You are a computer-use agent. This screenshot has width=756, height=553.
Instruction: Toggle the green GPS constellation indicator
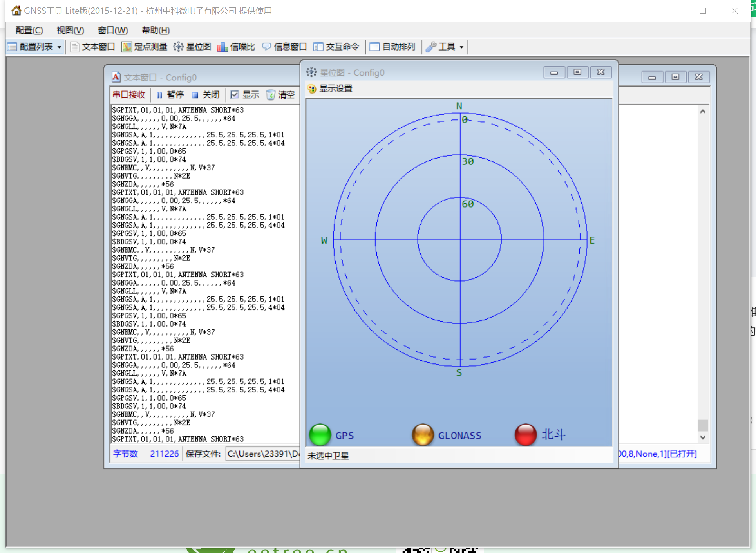pos(320,435)
